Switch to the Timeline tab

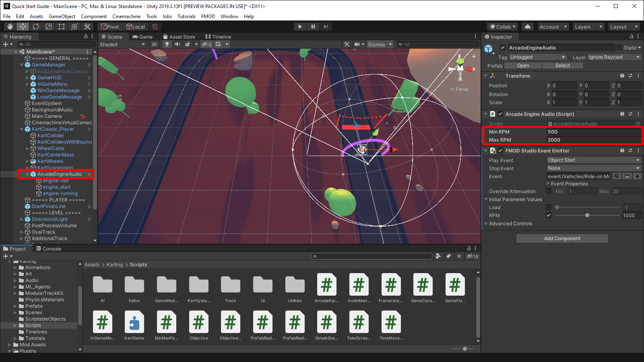click(218, 37)
